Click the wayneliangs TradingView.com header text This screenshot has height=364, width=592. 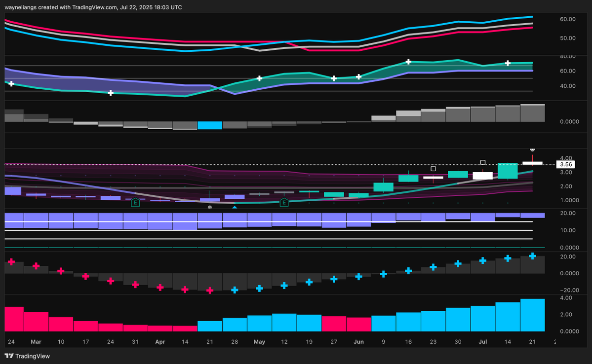[93, 7]
